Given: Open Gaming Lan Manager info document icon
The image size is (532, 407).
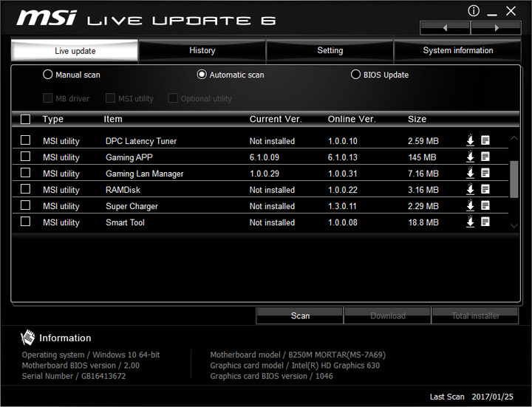Looking at the screenshot, I should (485, 173).
